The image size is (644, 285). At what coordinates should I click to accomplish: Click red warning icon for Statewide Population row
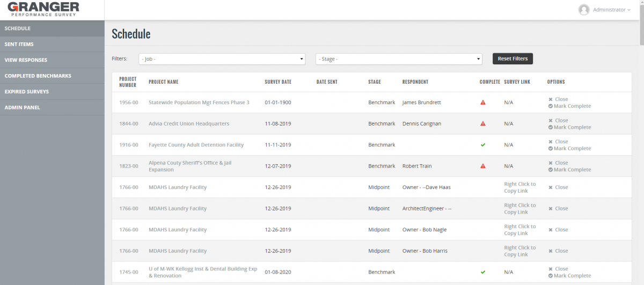pos(482,102)
